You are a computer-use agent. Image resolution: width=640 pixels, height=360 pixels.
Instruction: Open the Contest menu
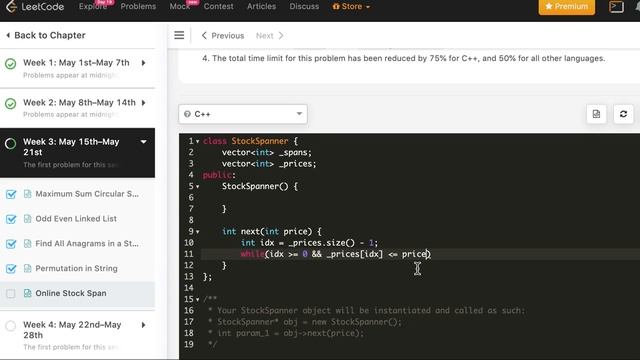pos(219,7)
